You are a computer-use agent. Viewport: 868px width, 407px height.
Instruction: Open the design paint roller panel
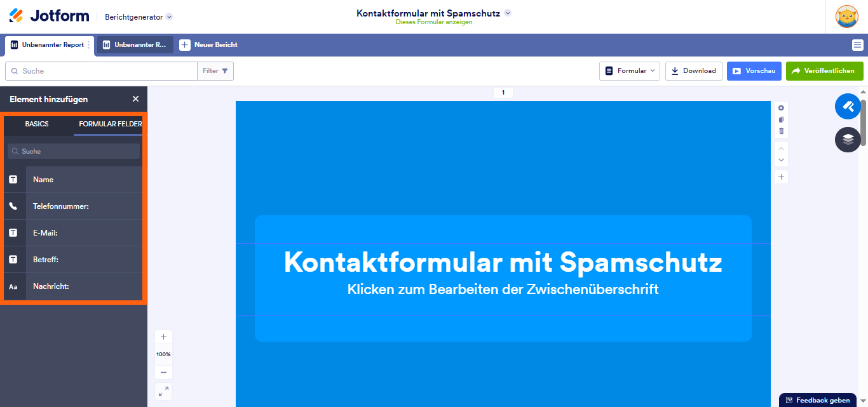[848, 106]
